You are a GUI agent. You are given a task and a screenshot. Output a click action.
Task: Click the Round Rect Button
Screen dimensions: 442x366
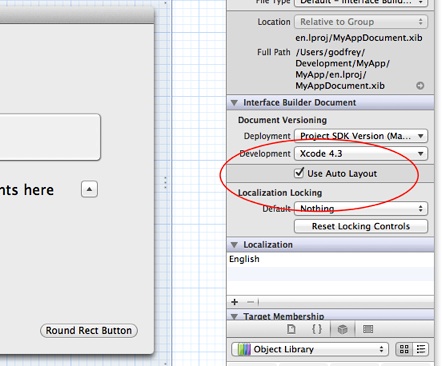pos(89,331)
